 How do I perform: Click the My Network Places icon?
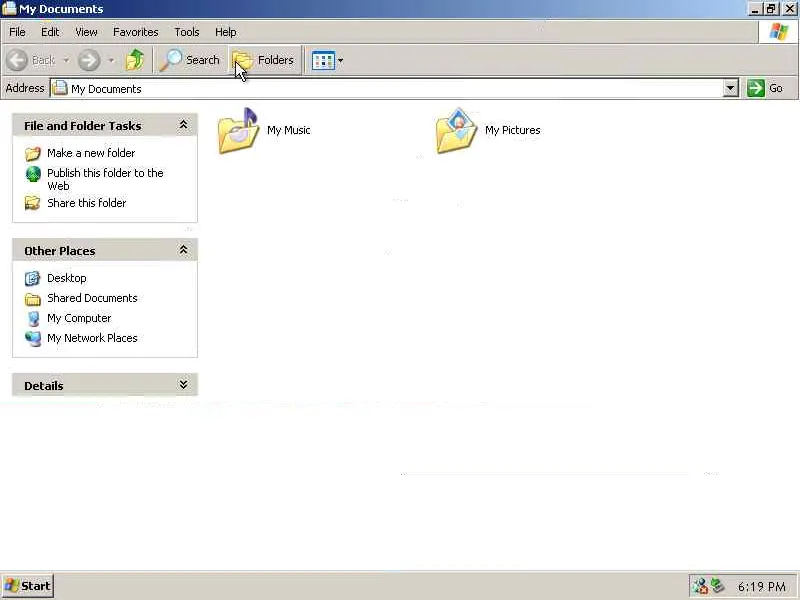33,338
